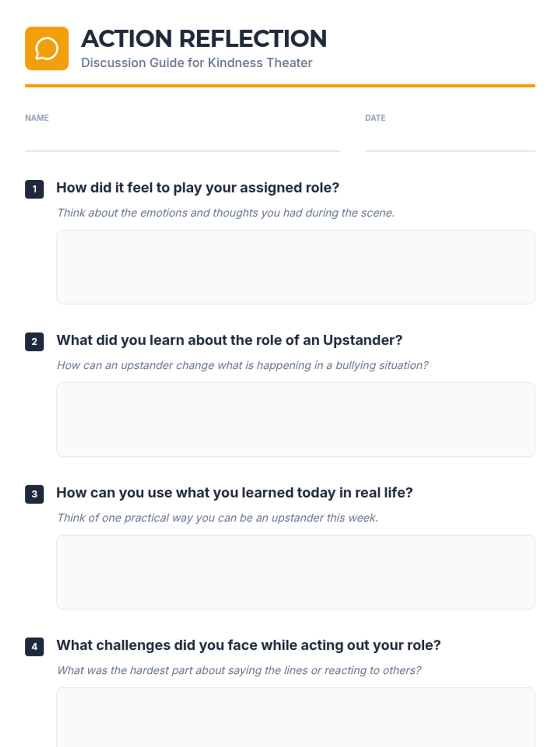
Task: Click the hint about the hardest part of saying lines
Action: pyautogui.click(x=238, y=670)
